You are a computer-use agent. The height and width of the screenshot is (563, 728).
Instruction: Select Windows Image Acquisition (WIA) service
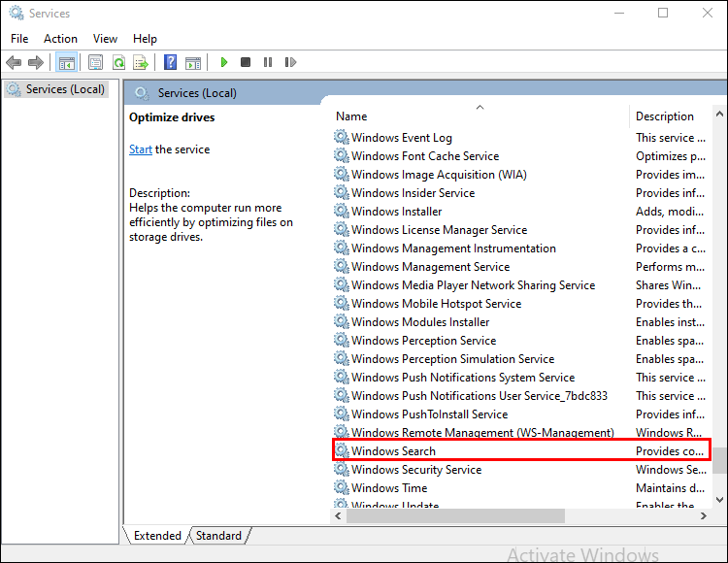point(439,175)
